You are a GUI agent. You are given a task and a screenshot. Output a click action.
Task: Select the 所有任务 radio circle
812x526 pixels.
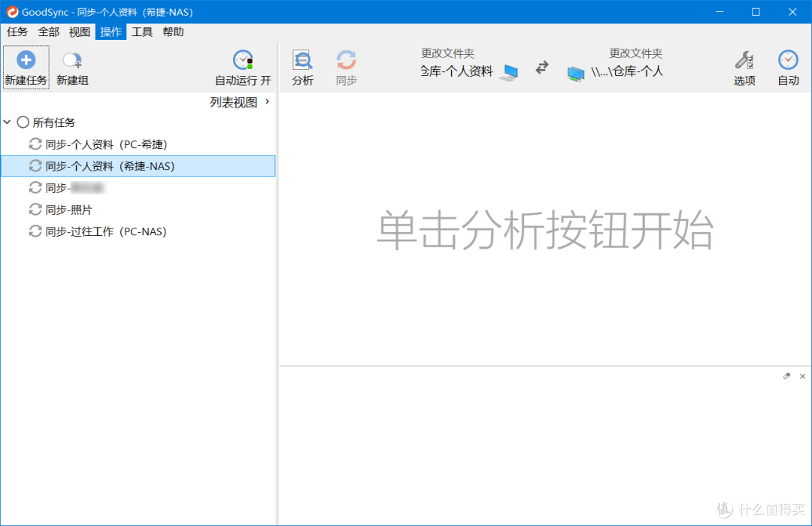pos(23,122)
